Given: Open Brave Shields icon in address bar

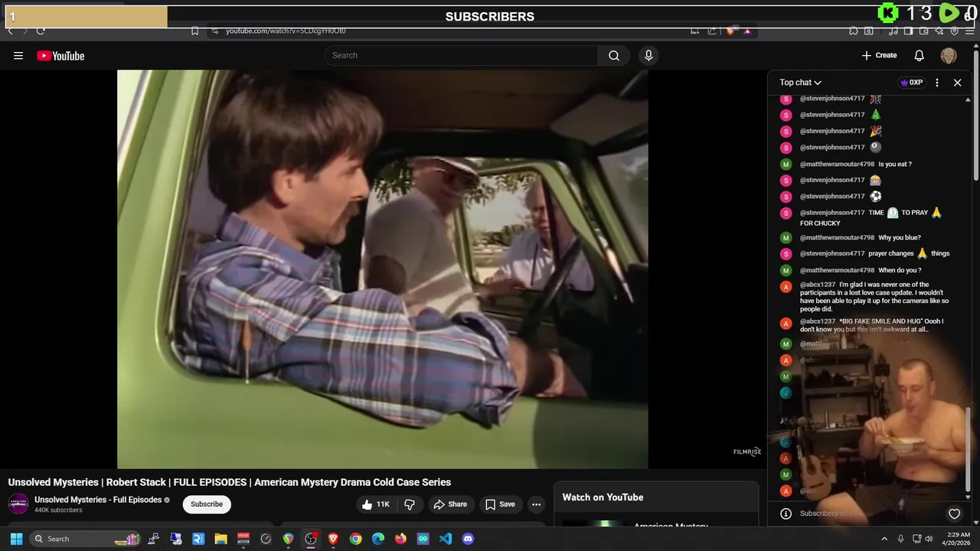Looking at the screenshot, I should pos(730,31).
